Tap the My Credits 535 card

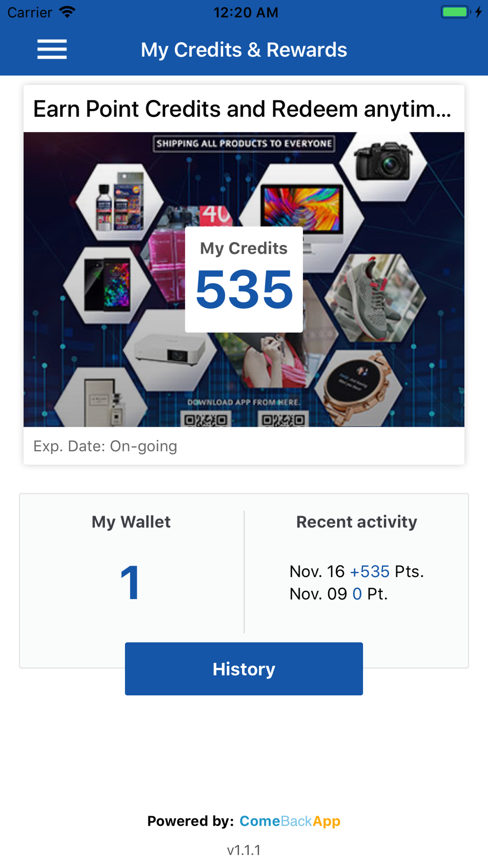[244, 279]
